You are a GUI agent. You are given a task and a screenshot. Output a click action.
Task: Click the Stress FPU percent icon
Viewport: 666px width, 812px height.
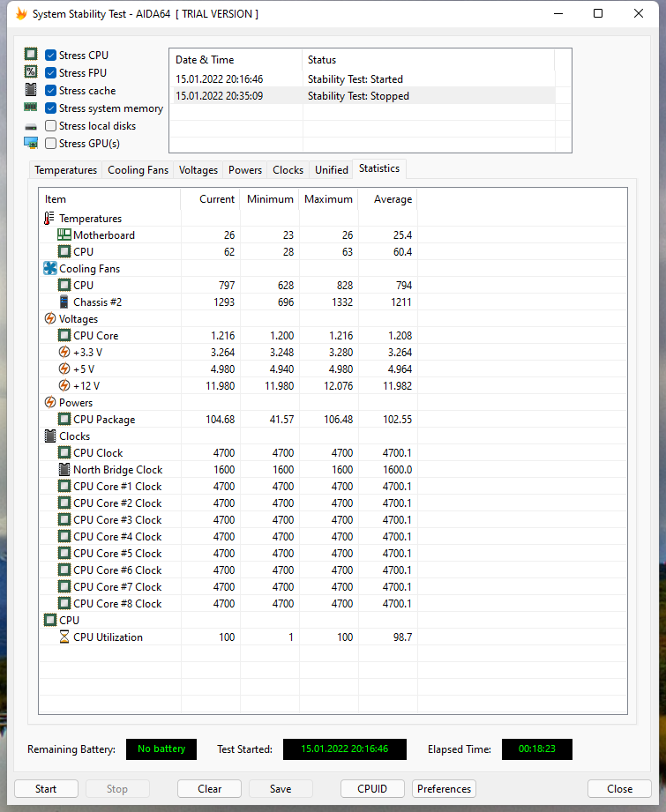[x=31, y=71]
